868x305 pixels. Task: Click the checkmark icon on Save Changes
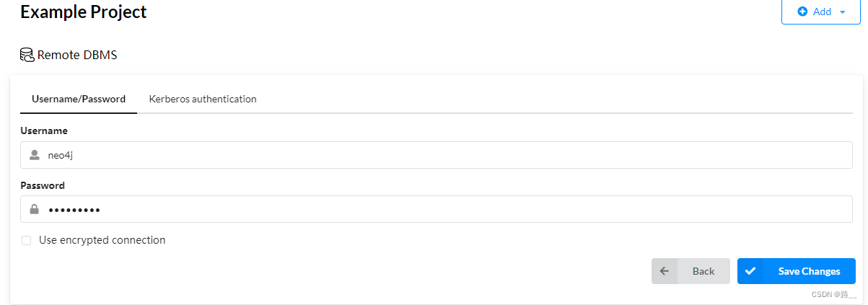point(750,271)
